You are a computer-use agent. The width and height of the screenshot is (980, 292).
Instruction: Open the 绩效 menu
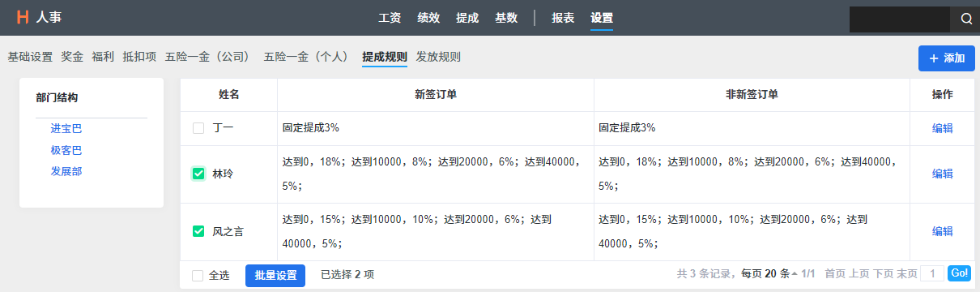(x=428, y=18)
